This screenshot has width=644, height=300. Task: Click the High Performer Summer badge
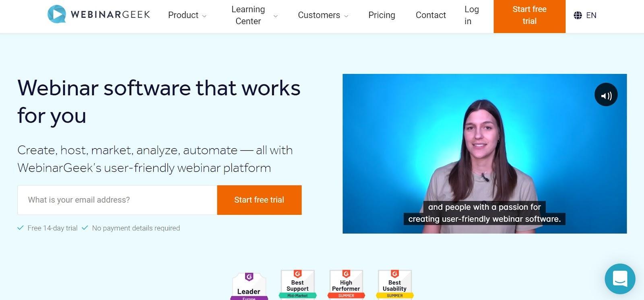[x=346, y=285]
